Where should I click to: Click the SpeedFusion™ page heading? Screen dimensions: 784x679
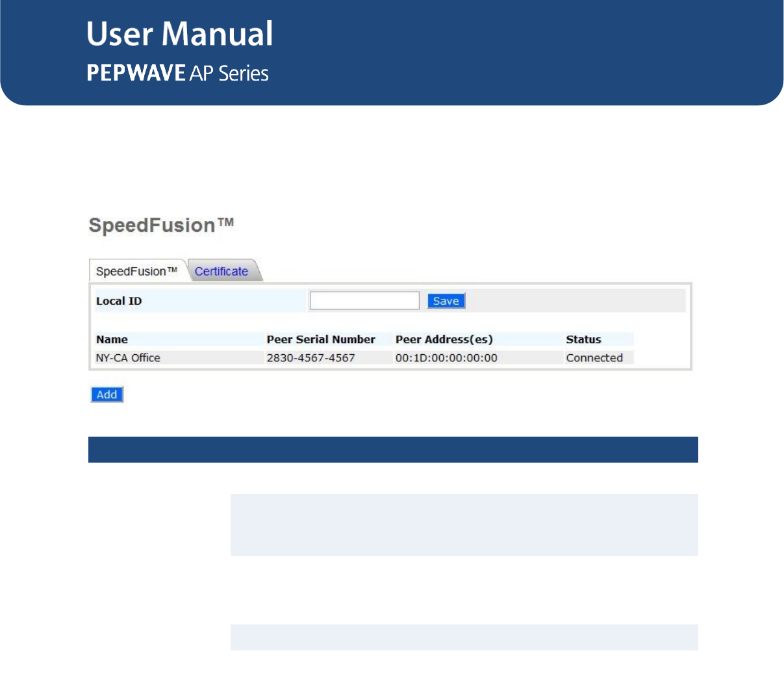161,225
